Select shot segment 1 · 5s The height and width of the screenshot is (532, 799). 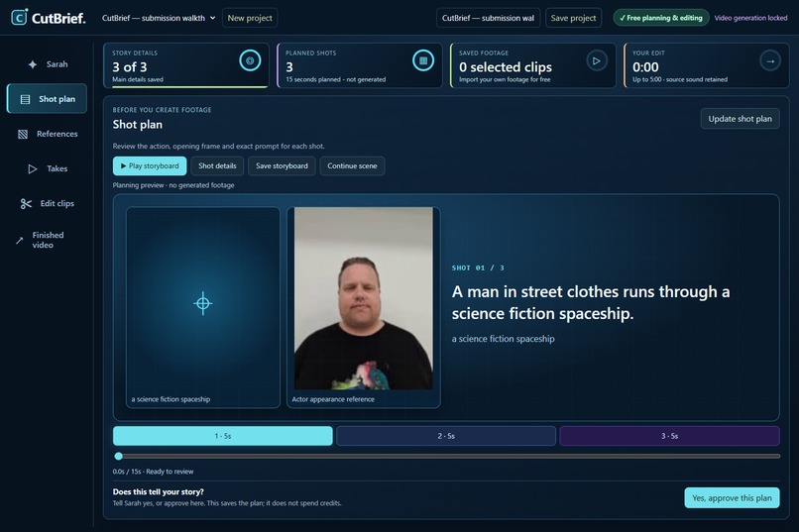[223, 436]
